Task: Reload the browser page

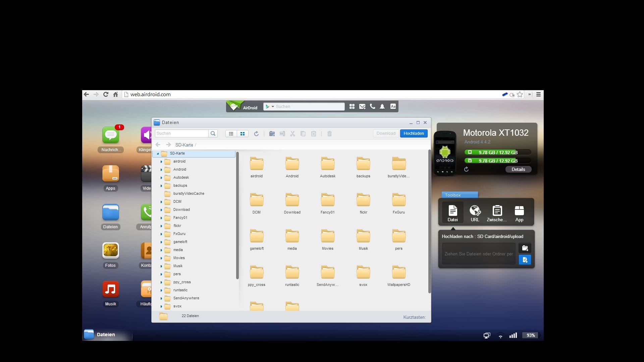Action: pyautogui.click(x=106, y=95)
